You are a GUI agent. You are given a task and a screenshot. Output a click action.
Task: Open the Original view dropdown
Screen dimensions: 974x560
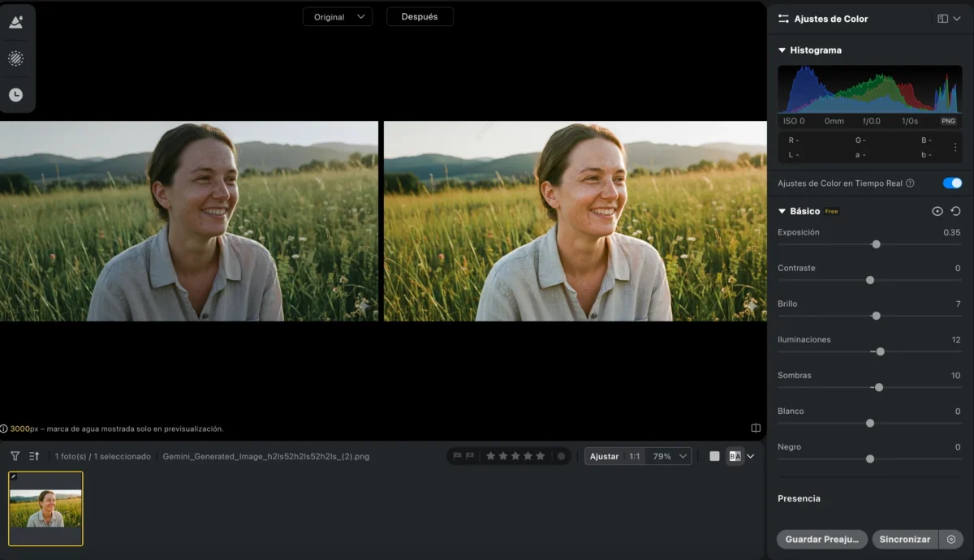coord(338,17)
